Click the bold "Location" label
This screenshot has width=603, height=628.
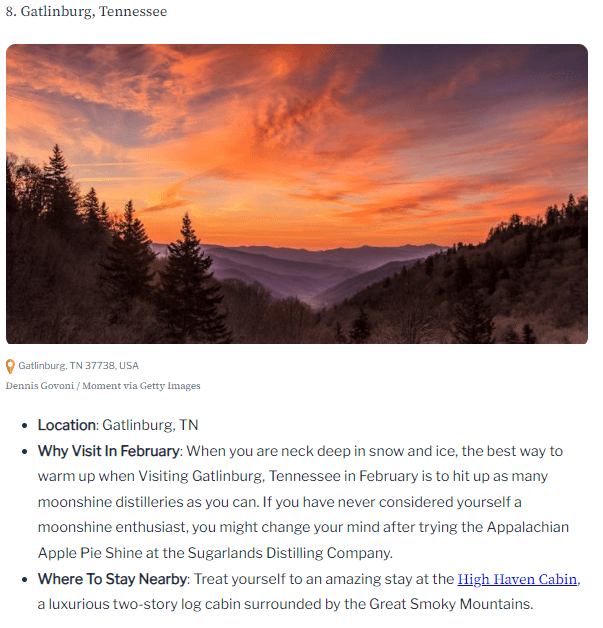(x=66, y=425)
